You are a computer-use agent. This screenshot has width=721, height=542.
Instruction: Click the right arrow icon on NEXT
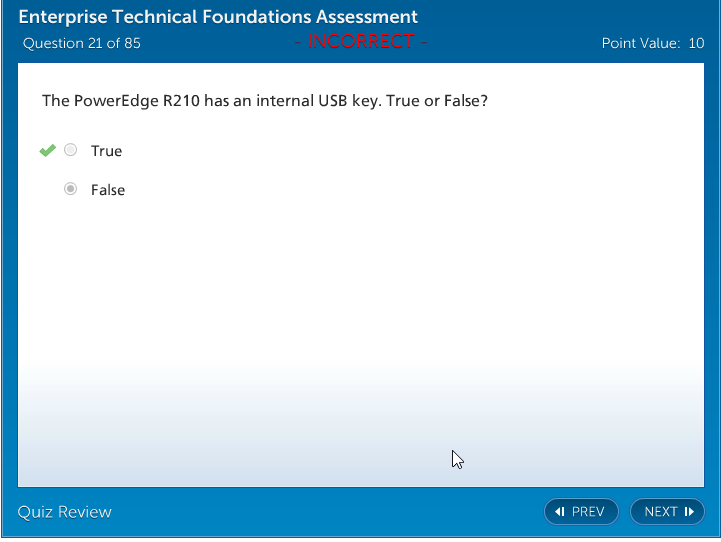pos(689,512)
